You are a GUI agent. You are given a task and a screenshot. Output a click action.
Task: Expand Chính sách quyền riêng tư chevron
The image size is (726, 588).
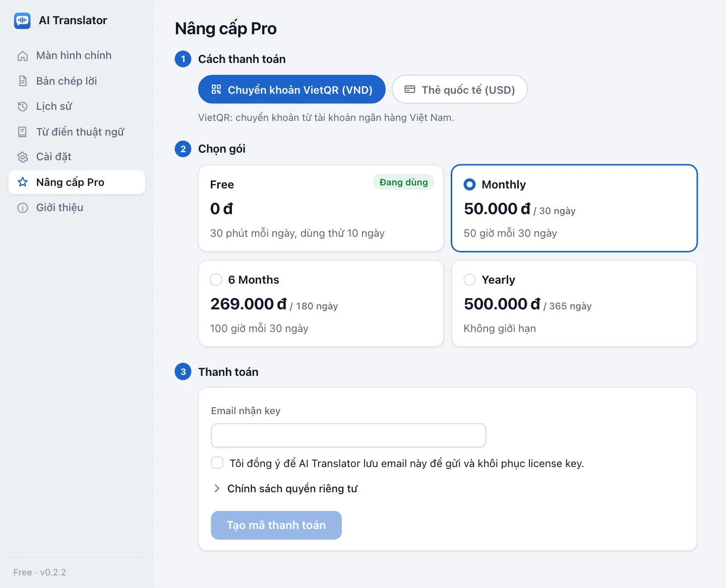click(x=217, y=488)
